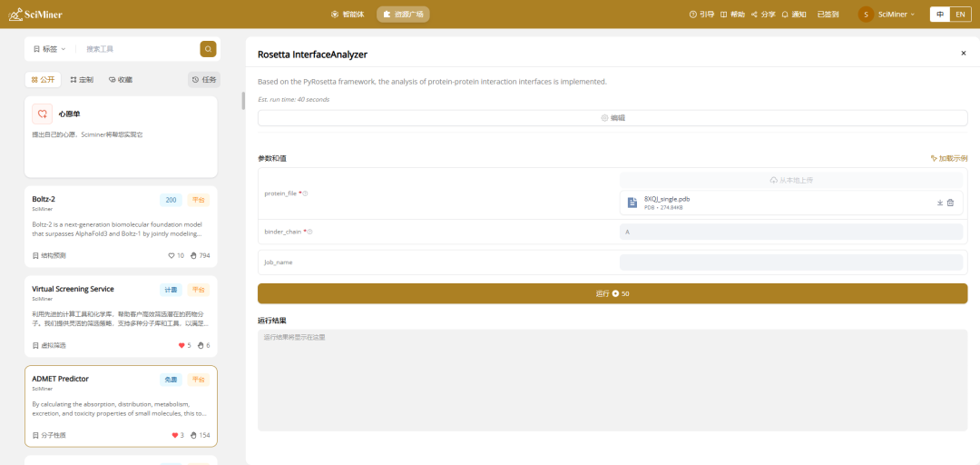Viewport: 980px width, 465px height.
Task: Switch language to 中 Chinese
Action: [x=940, y=15]
